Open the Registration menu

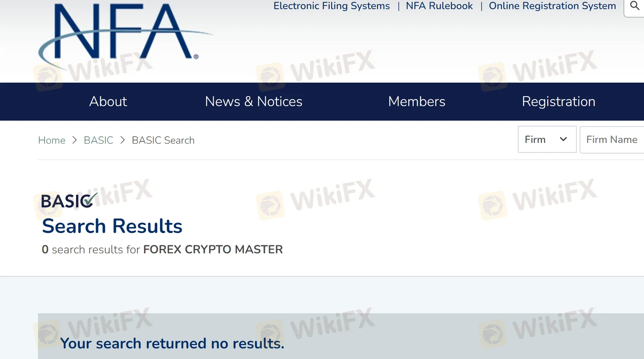click(x=558, y=102)
